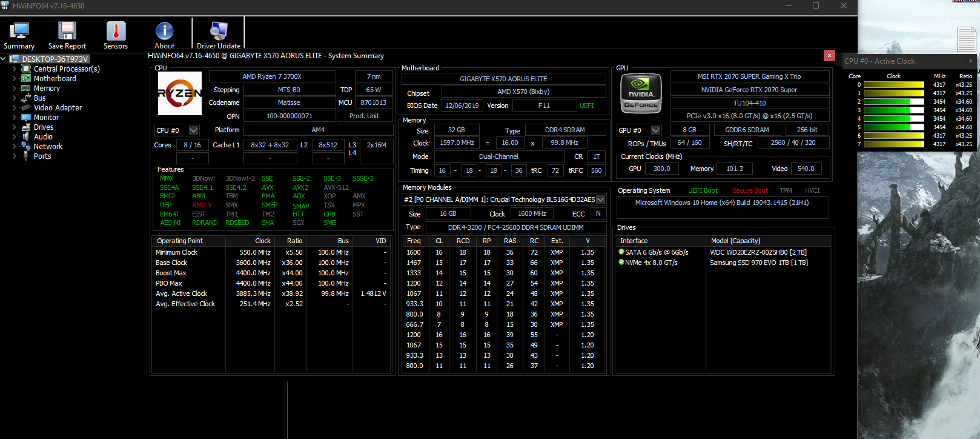Select the Audio tree item
The height and width of the screenshot is (439, 980).
pos(43,136)
